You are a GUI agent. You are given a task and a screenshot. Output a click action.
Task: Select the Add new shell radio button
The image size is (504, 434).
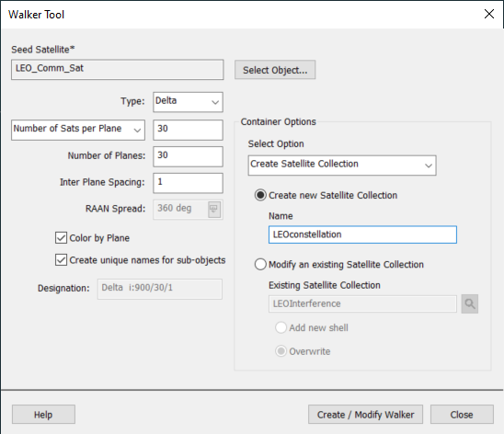[x=281, y=327]
